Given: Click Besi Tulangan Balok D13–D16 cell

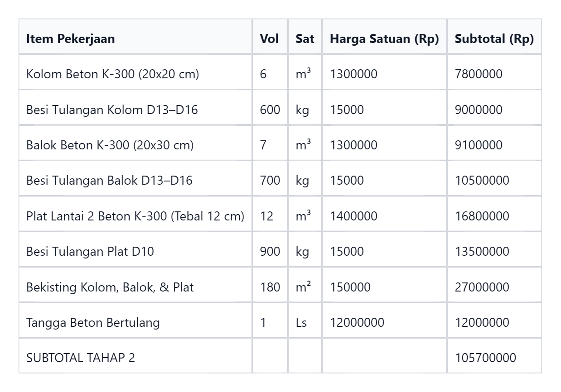Looking at the screenshot, I should (135, 180).
